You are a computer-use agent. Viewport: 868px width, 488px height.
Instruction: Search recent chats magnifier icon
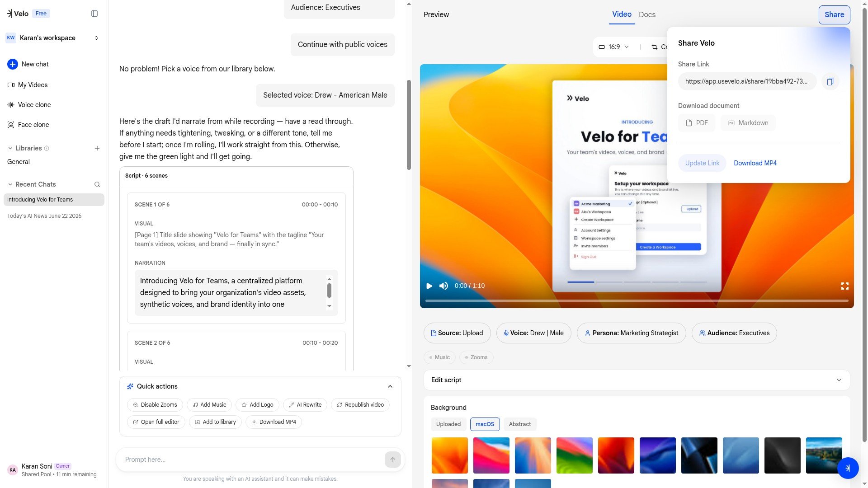(x=97, y=184)
